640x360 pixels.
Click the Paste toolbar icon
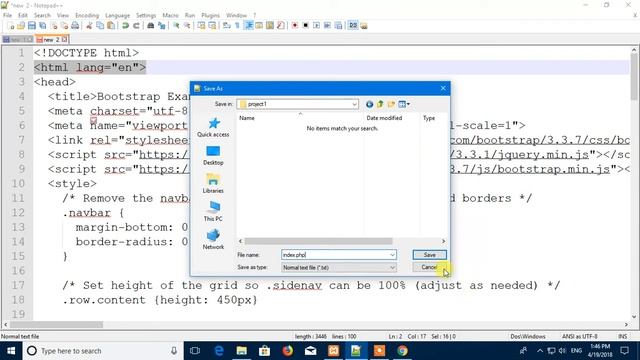click(x=111, y=26)
